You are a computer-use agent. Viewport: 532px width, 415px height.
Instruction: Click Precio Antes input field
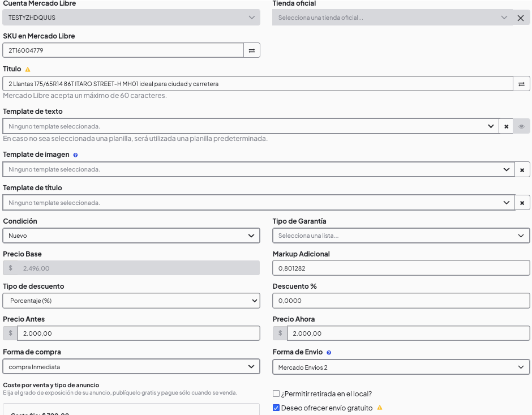(139, 333)
